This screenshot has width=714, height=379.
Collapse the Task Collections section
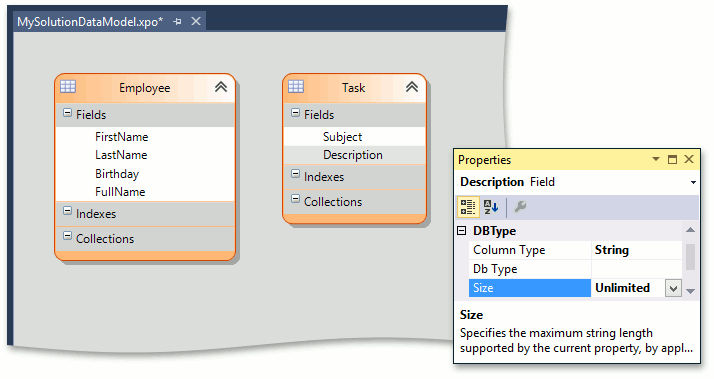[x=296, y=199]
